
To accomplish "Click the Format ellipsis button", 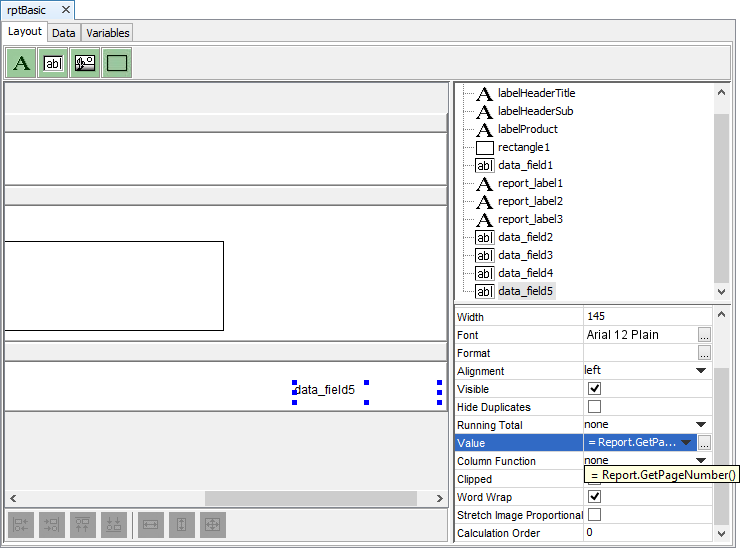I will click(x=704, y=353).
